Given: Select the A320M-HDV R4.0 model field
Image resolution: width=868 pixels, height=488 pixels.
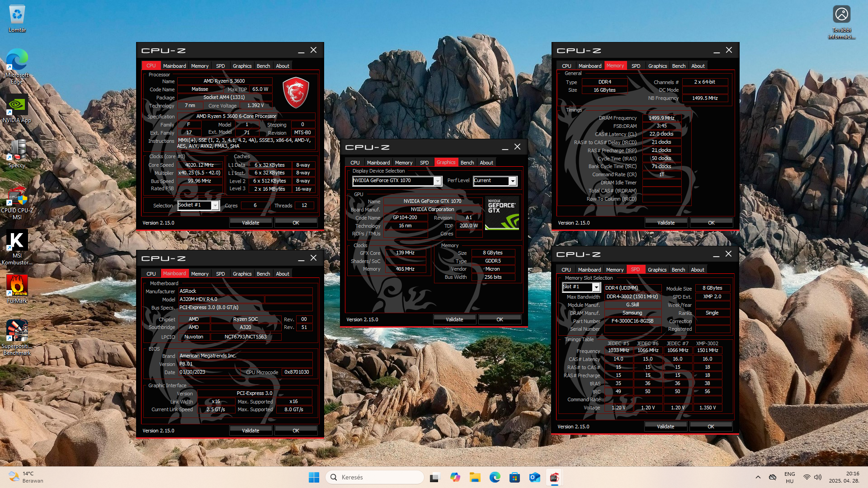Looking at the screenshot, I should pos(222,299).
